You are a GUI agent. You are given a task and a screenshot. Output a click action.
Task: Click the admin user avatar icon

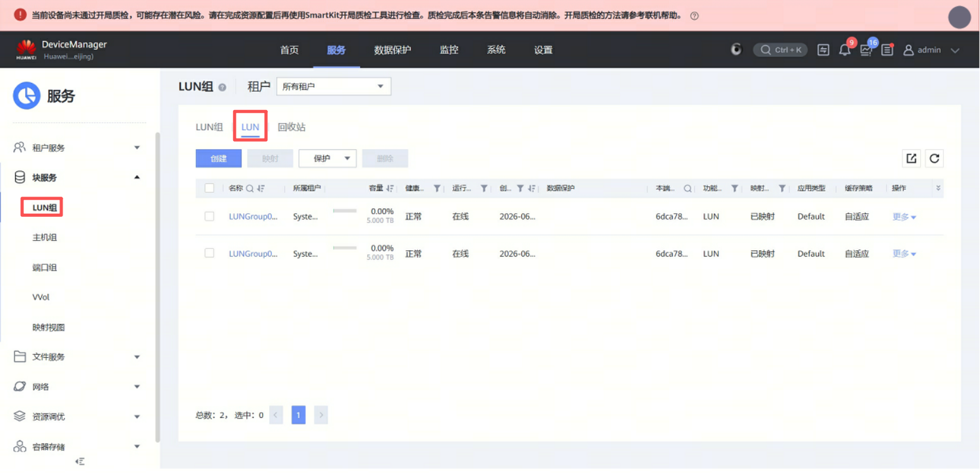coord(909,50)
